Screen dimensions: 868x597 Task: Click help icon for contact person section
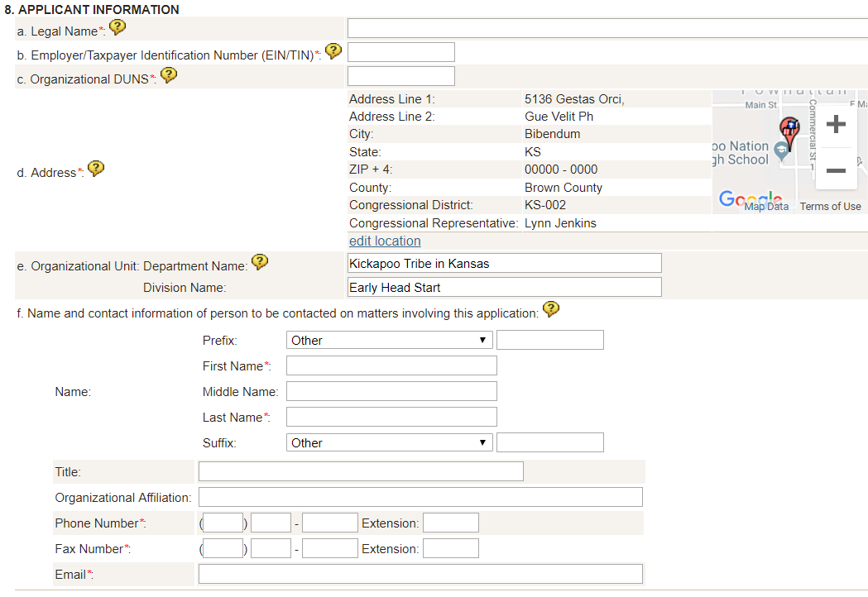pos(551,310)
